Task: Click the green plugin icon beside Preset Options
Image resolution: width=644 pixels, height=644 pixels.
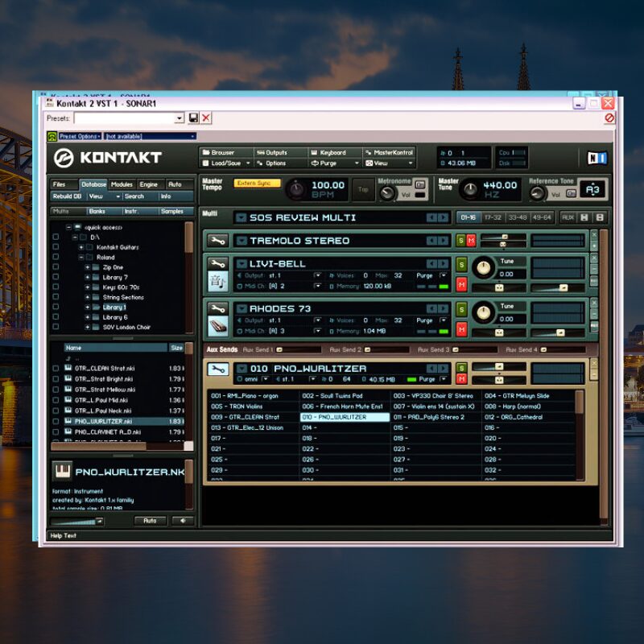Action: (x=52, y=136)
